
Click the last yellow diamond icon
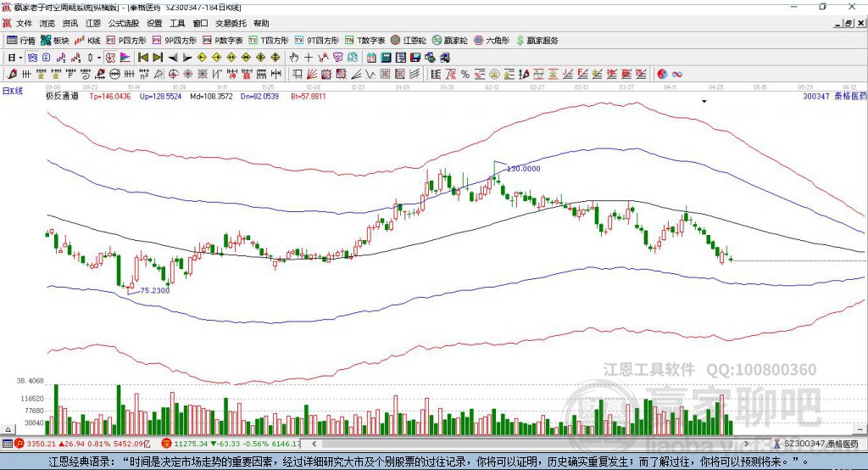click(x=275, y=57)
